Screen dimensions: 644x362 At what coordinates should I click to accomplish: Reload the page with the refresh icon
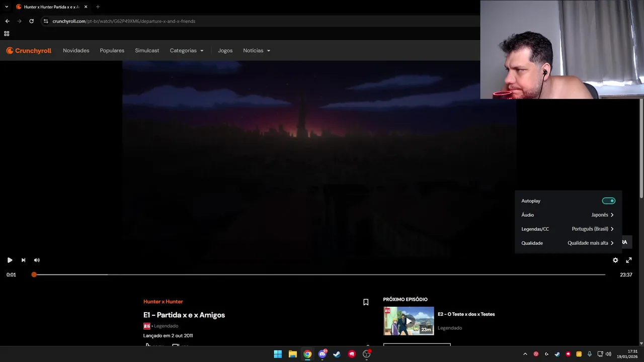tap(31, 21)
